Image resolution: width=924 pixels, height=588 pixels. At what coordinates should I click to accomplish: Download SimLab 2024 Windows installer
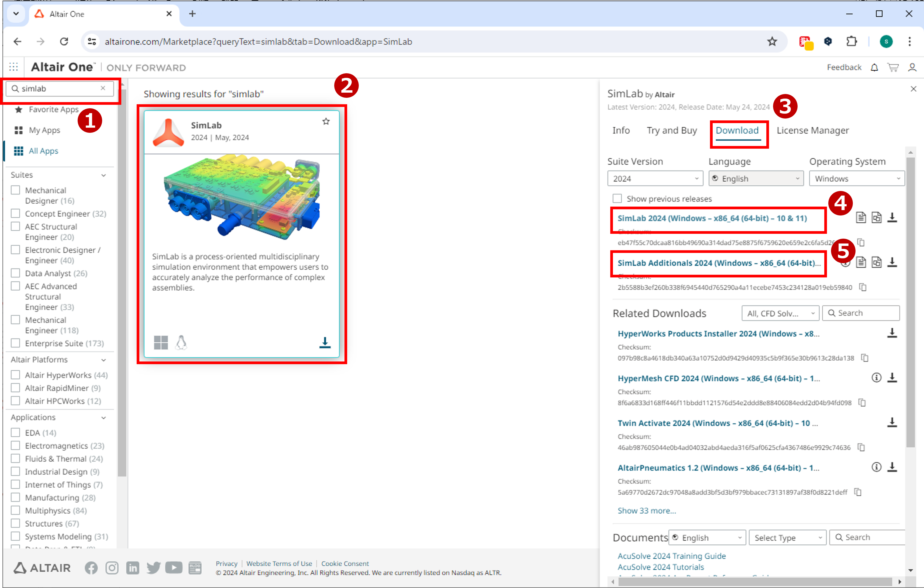tap(892, 217)
